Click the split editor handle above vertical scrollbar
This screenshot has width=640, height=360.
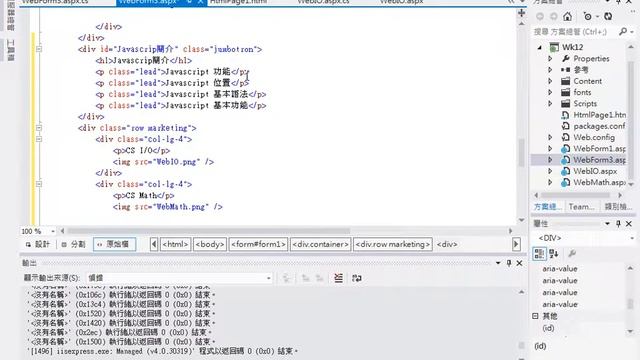(x=521, y=13)
